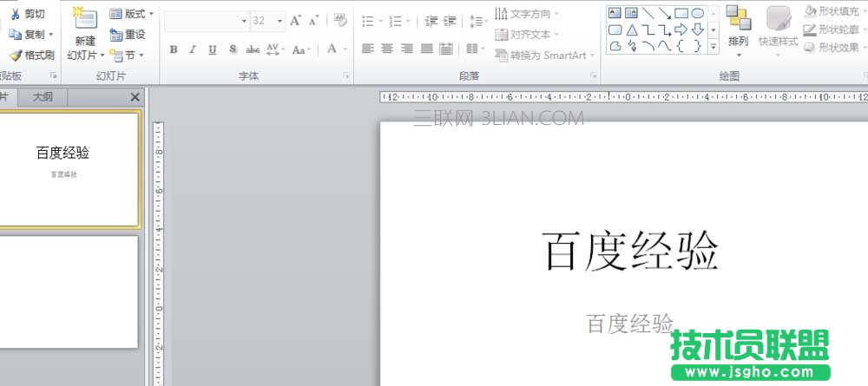Toggle Align Text Right
868x386 pixels.
pyautogui.click(x=407, y=49)
